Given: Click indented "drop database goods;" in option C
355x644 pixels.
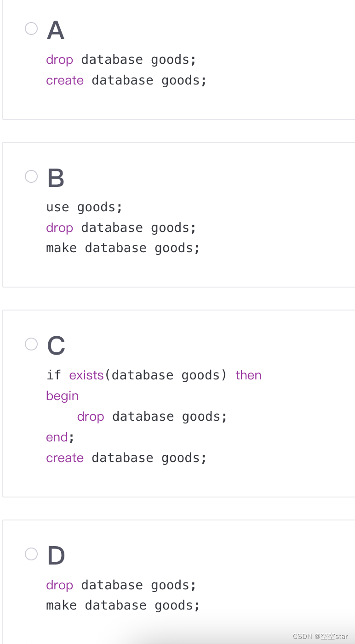Looking at the screenshot, I should coord(152,417).
